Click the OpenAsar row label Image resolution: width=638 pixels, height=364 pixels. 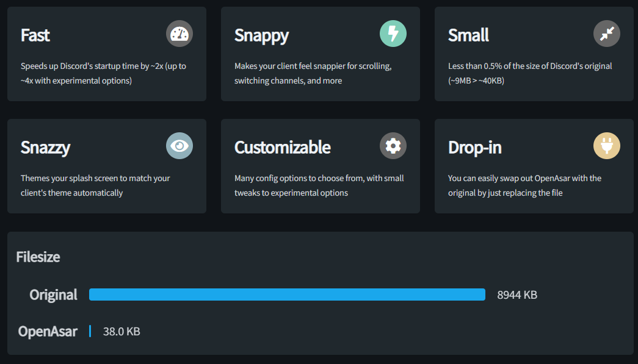[x=48, y=332]
